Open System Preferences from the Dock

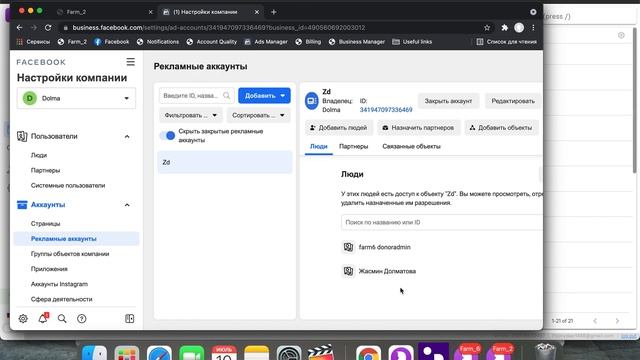pyautogui.click(x=289, y=353)
